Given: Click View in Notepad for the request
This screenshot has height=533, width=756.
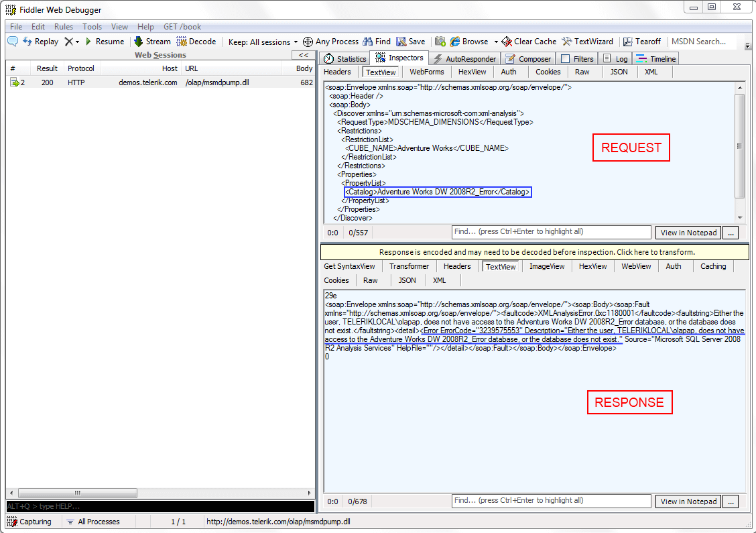Looking at the screenshot, I should 688,232.
